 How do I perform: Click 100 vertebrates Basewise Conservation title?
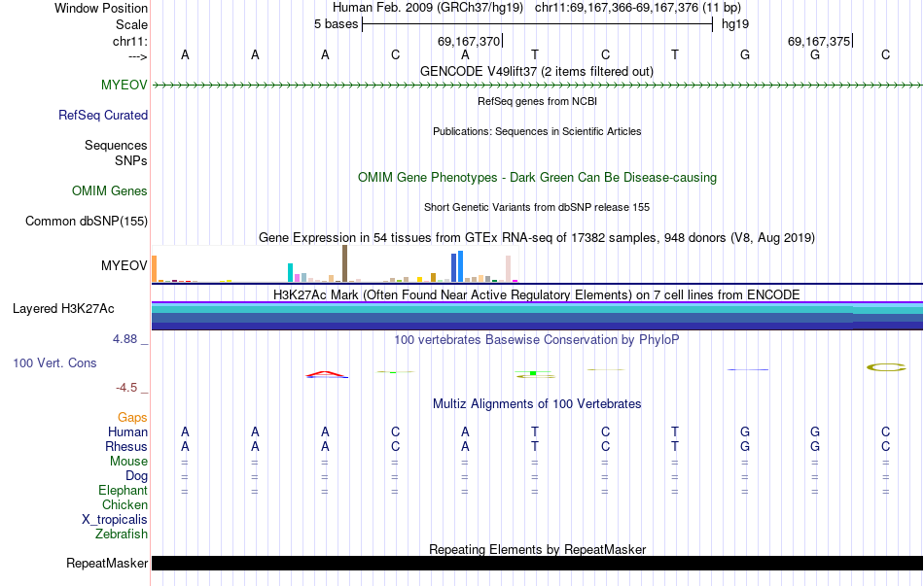point(537,339)
